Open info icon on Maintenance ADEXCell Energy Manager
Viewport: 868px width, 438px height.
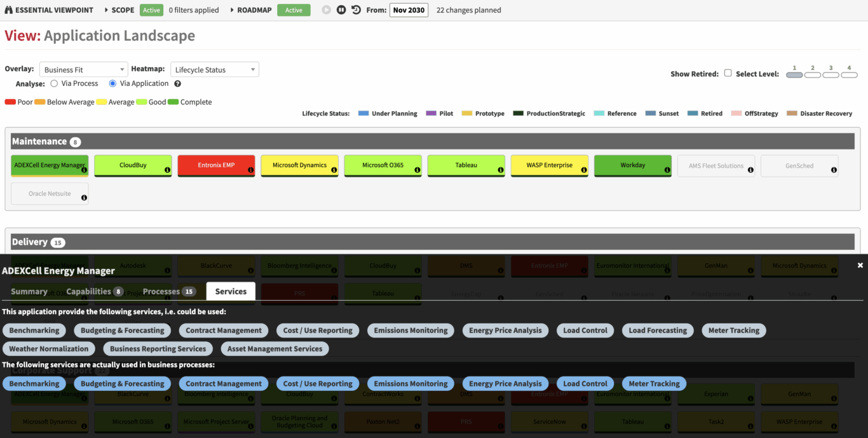[x=85, y=170]
